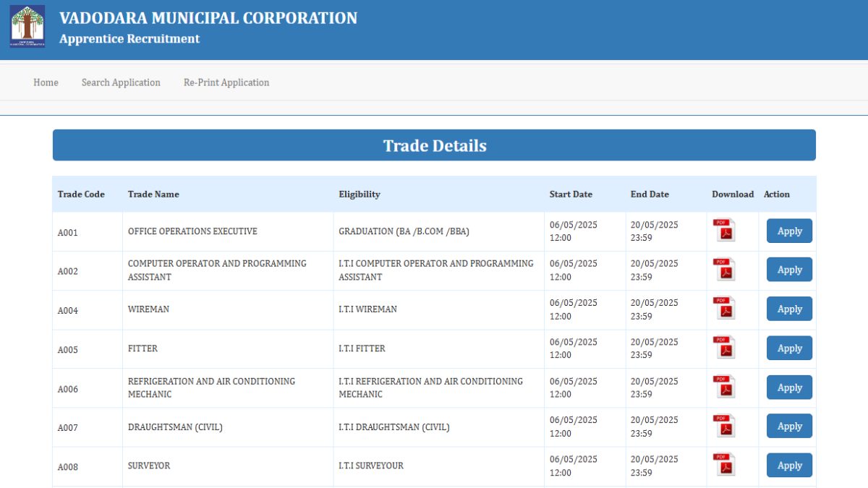Open the Re-Print Application page
The width and height of the screenshot is (868, 488).
tap(226, 82)
